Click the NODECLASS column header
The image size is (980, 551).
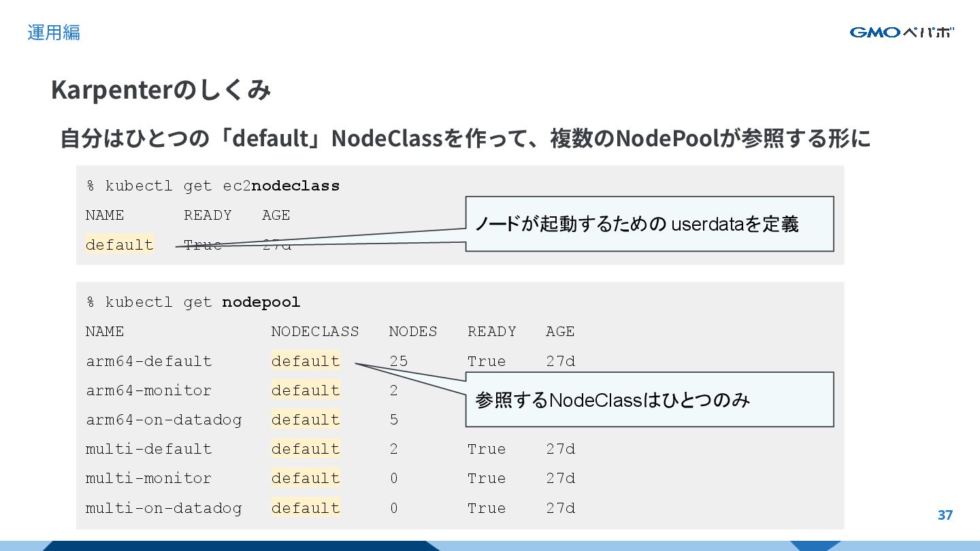tap(314, 331)
